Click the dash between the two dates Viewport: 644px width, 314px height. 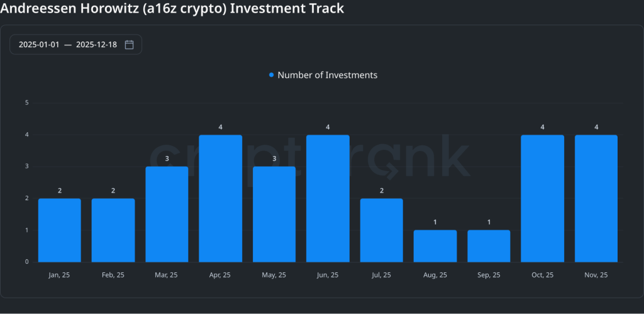coord(68,45)
